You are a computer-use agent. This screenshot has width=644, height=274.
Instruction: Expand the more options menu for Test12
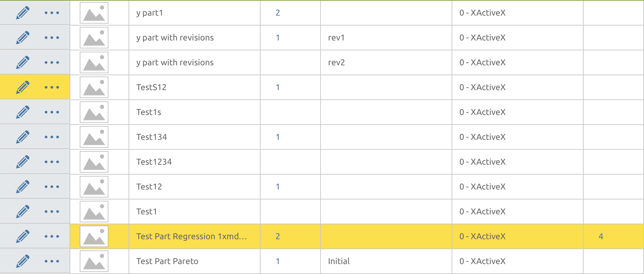click(x=52, y=187)
